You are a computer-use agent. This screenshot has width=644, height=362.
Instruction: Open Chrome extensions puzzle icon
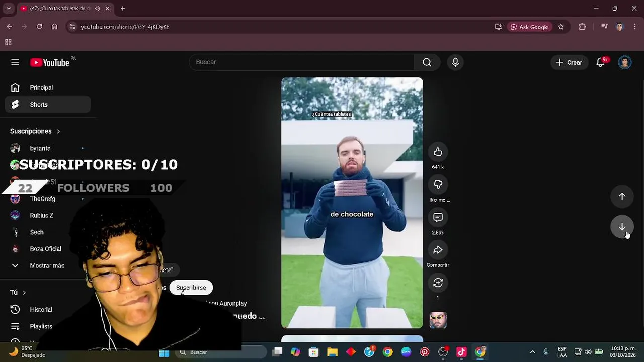(x=582, y=27)
